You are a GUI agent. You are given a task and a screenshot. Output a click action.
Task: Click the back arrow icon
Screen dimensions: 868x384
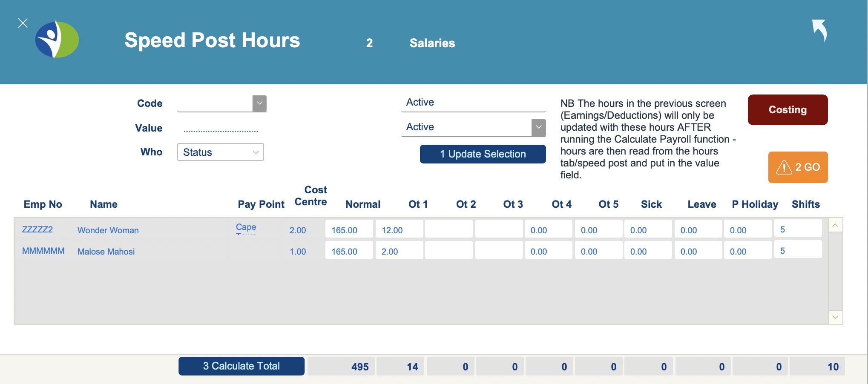[819, 30]
